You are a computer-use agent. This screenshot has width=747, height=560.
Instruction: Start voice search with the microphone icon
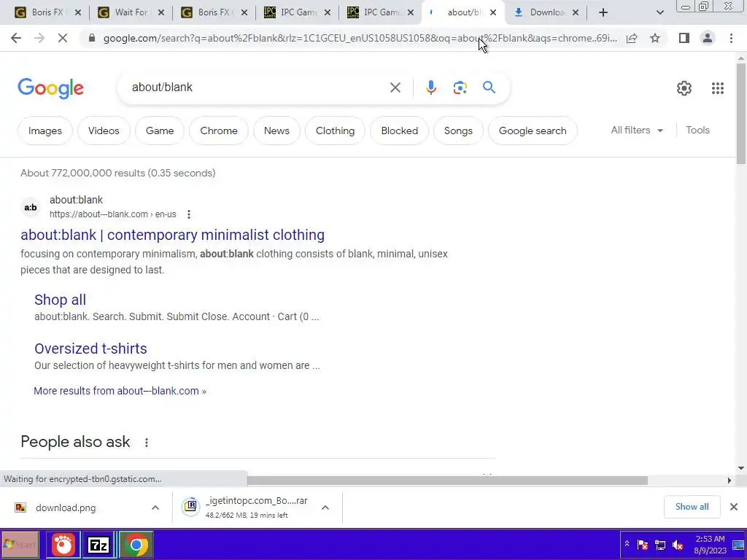tap(430, 87)
